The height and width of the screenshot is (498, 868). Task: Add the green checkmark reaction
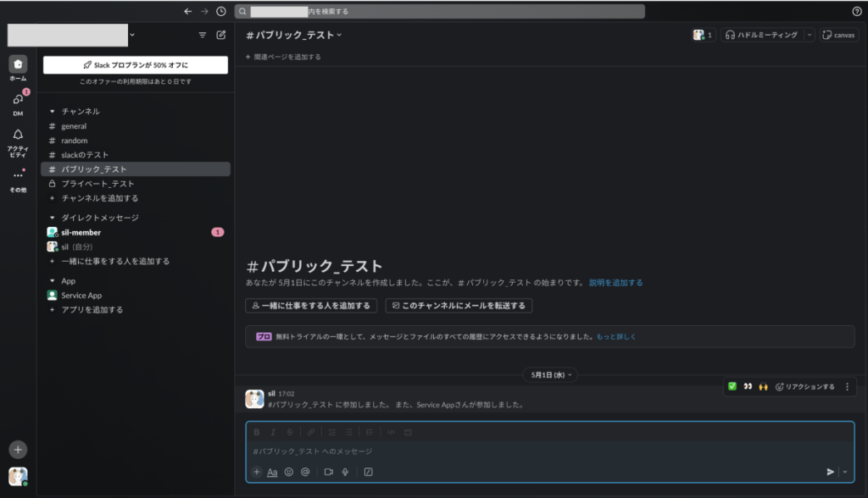click(732, 386)
